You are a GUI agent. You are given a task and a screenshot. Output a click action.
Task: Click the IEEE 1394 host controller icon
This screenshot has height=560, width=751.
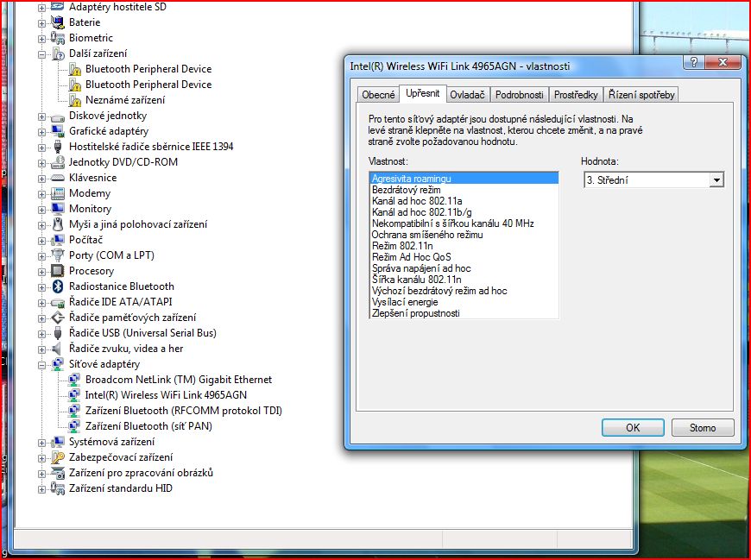(x=58, y=147)
